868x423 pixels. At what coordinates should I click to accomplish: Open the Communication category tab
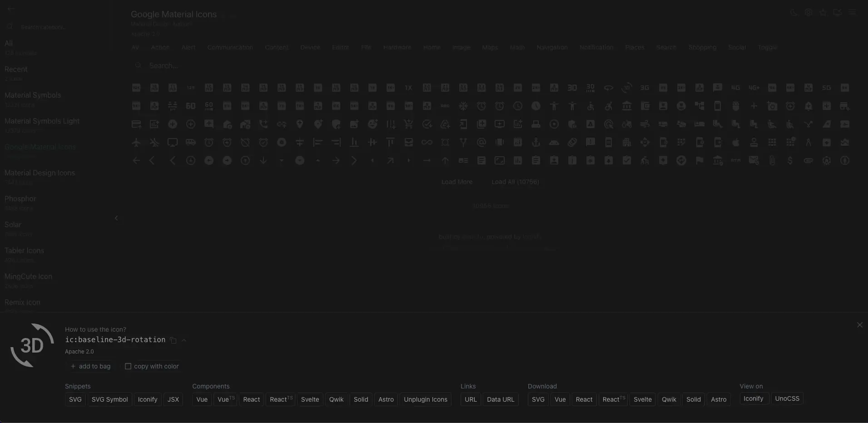pyautogui.click(x=230, y=47)
